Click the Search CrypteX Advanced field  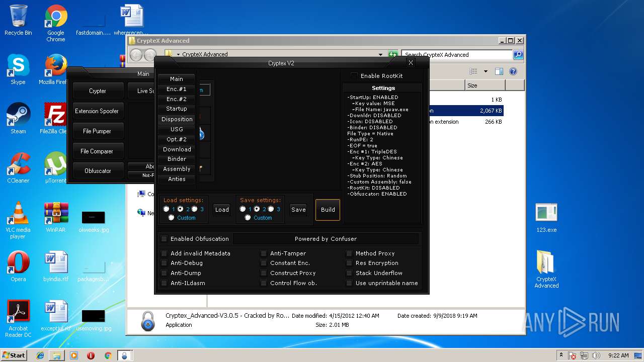point(457,54)
